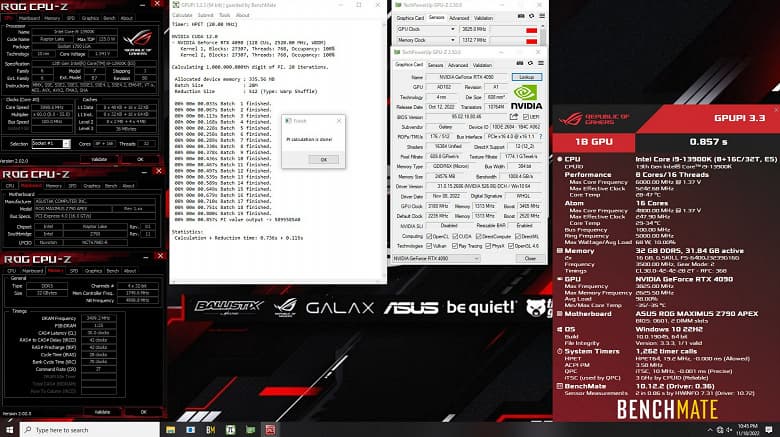Click the 0.857 s result in BenchMate panel
Image resolution: width=780 pixels, height=437 pixels.
coord(708,142)
